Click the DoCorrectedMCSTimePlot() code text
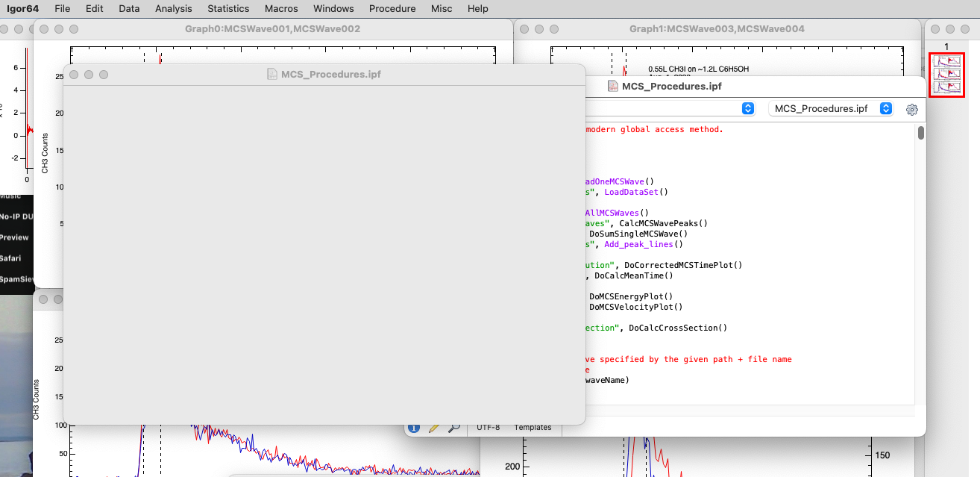This screenshot has height=477, width=980. point(683,265)
